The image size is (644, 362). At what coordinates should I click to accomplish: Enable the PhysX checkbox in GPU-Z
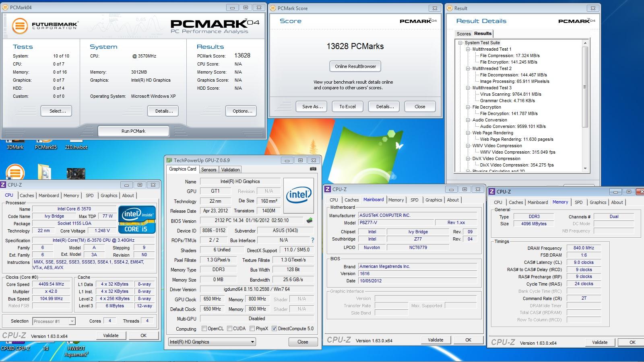(x=252, y=329)
